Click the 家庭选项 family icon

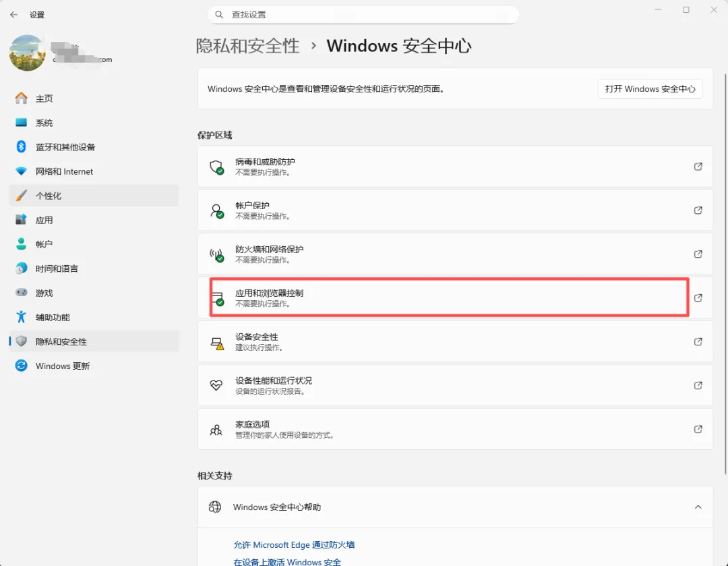tap(216, 430)
